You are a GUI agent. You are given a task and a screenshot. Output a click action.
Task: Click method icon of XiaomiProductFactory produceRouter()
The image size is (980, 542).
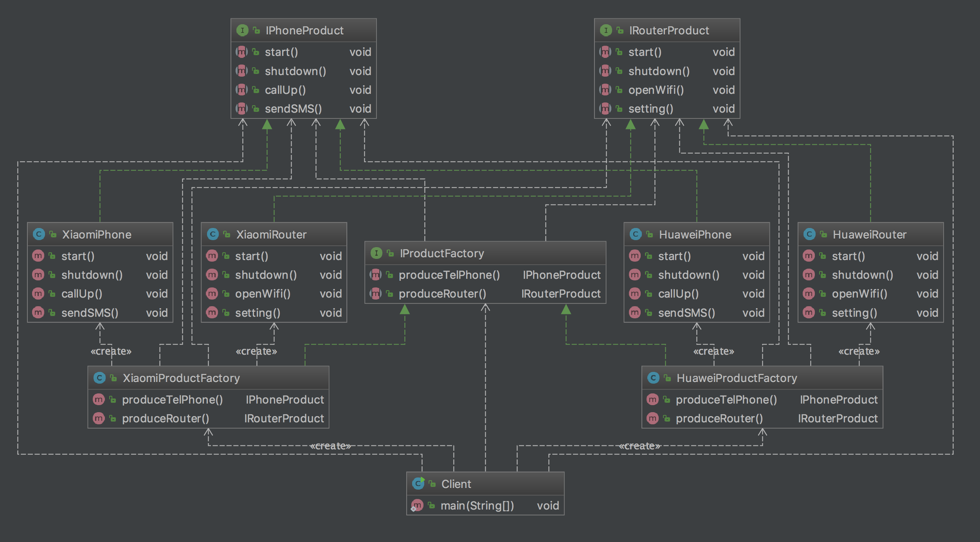(99, 418)
